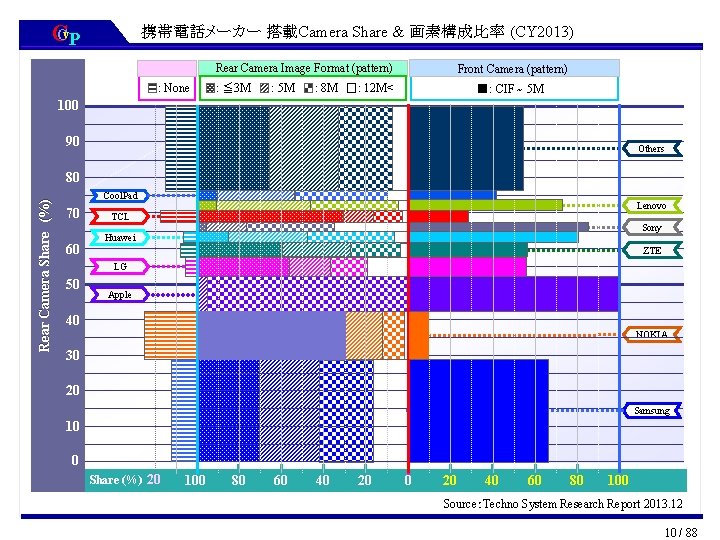
Task: Click the Source: Techno System Research text
Action: click(x=562, y=504)
